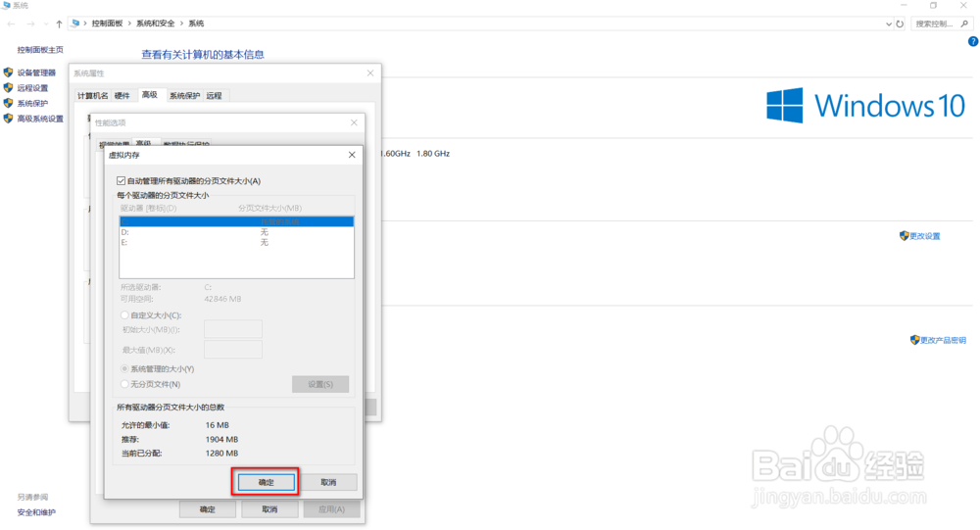
Task: Click 最大值(MB) input field
Action: pos(233,350)
